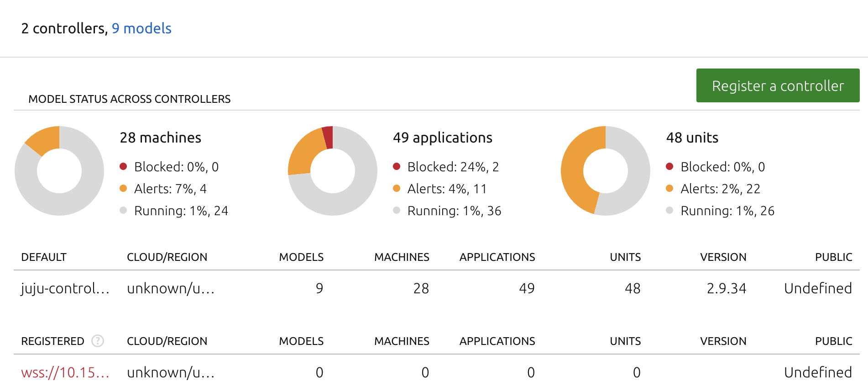Image resolution: width=868 pixels, height=392 pixels.
Task: Click the CLOUD/REGION column header
Action: (x=167, y=257)
